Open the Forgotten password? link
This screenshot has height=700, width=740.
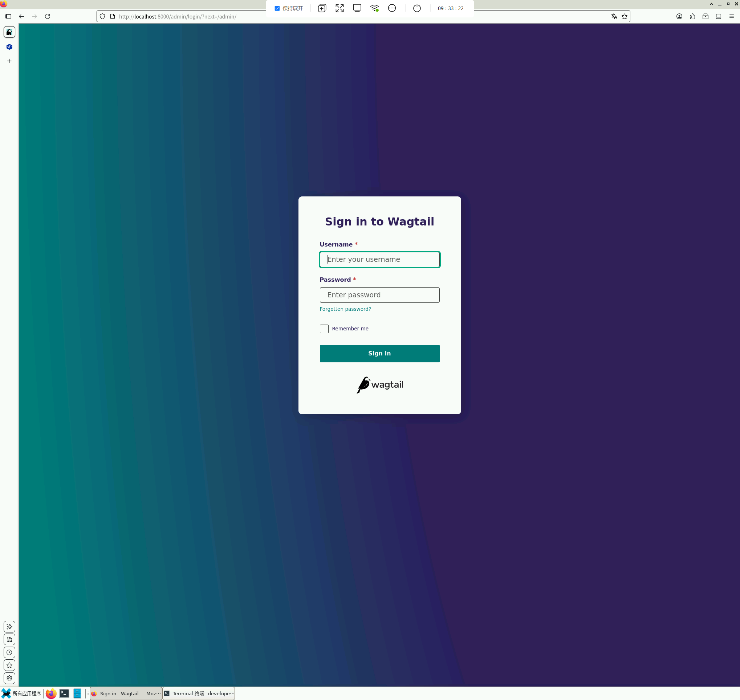[345, 309]
